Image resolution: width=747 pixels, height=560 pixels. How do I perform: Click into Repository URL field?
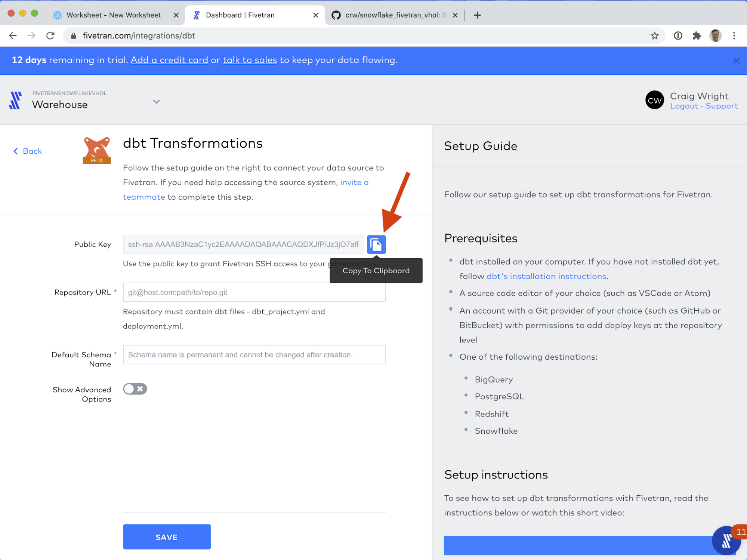click(254, 292)
